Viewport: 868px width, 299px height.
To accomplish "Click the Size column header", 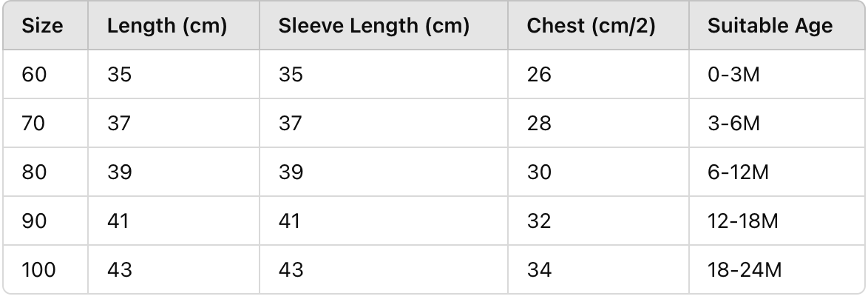I will 43,27.
